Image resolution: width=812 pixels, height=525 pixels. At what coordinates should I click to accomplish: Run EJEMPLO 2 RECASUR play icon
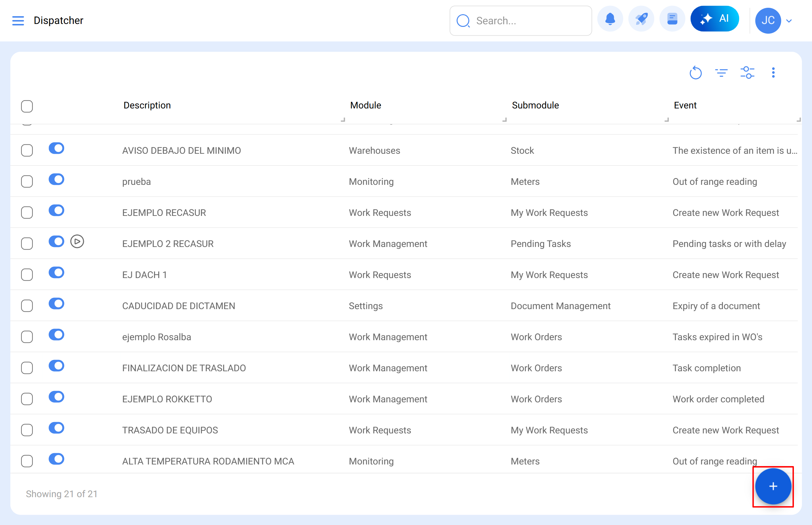pyautogui.click(x=77, y=241)
